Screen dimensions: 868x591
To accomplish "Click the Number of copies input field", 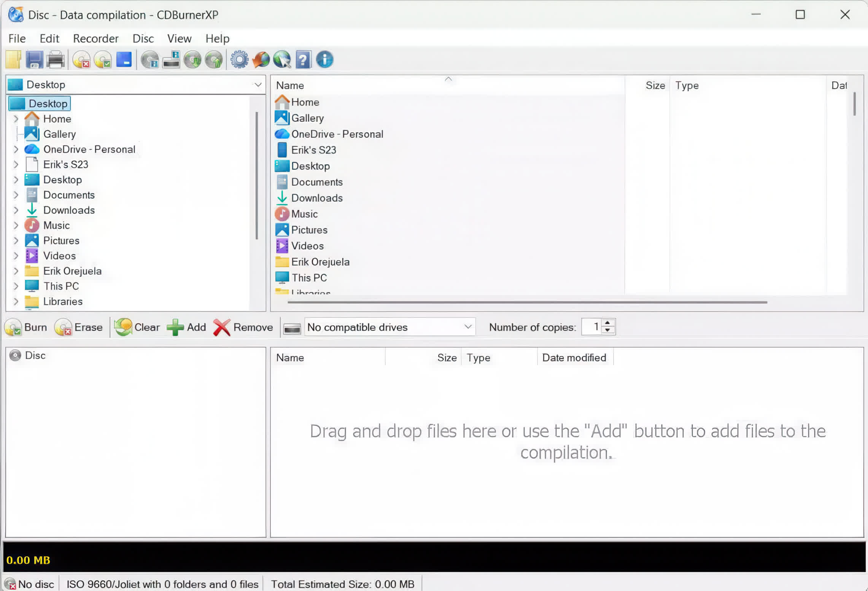I will coord(592,327).
